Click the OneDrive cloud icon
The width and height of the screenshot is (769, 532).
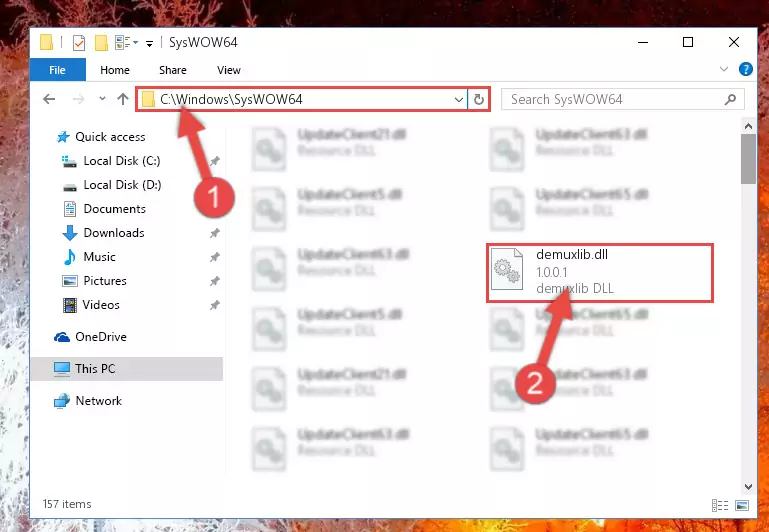62,337
